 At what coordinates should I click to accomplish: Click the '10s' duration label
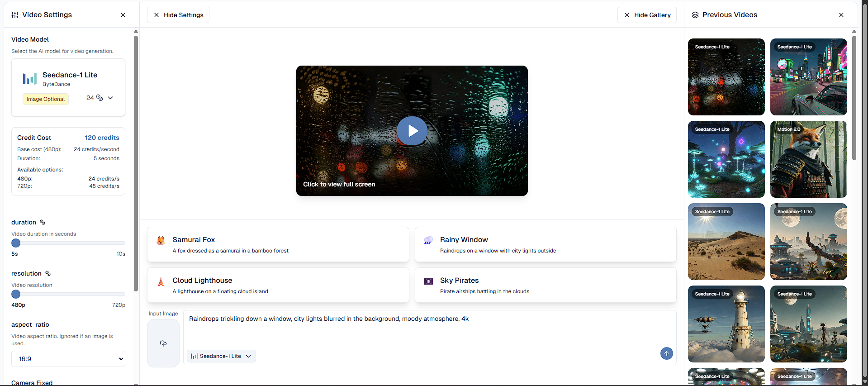pos(121,254)
